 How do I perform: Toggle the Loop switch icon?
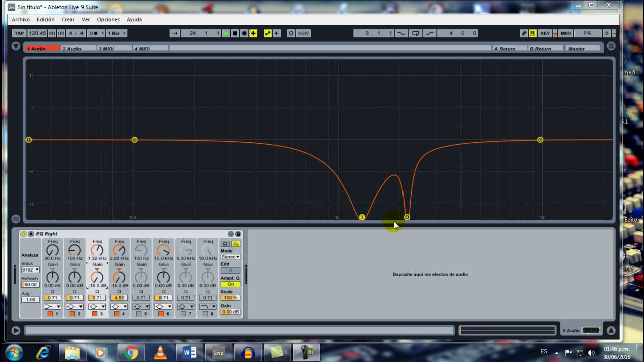tap(415, 33)
